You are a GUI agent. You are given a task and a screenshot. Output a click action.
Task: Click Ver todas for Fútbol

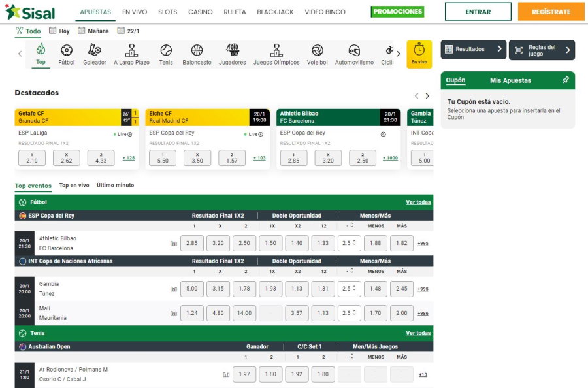pyautogui.click(x=418, y=202)
